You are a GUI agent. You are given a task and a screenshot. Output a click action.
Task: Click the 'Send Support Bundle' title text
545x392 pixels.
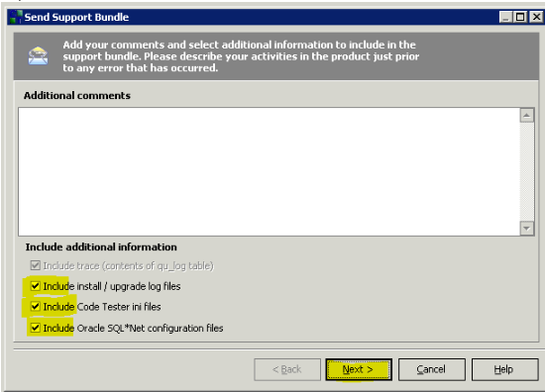point(76,17)
